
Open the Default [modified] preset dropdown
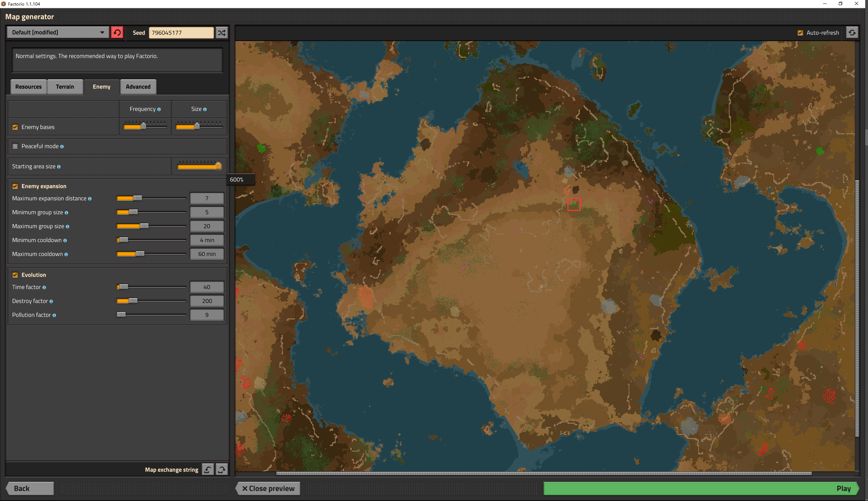58,32
